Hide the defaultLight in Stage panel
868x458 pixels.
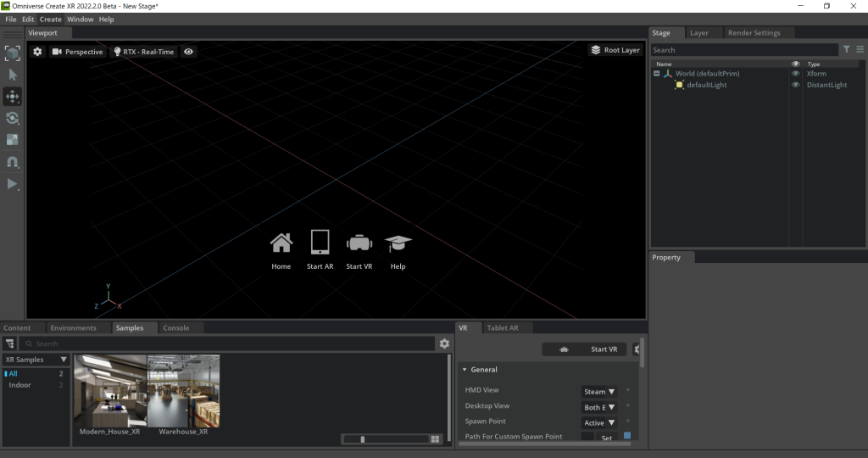click(795, 85)
